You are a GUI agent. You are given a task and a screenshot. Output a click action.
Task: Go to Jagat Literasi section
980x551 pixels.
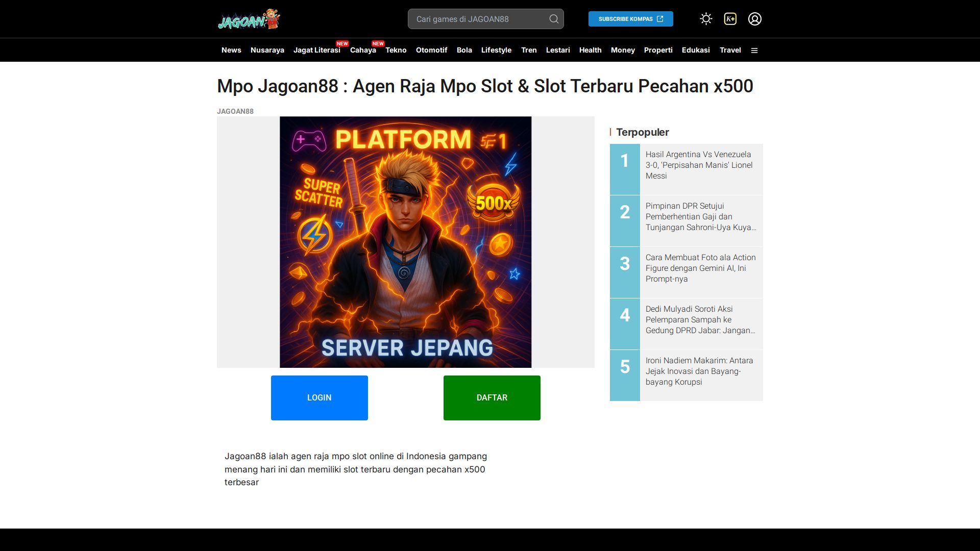coord(316,50)
